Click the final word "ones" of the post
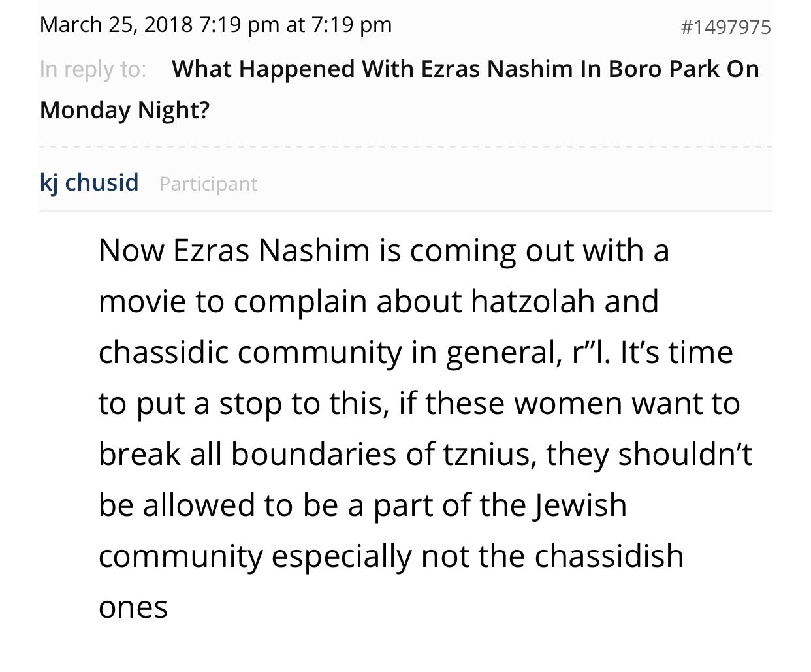Image resolution: width=811 pixels, height=672 pixels. [133, 608]
